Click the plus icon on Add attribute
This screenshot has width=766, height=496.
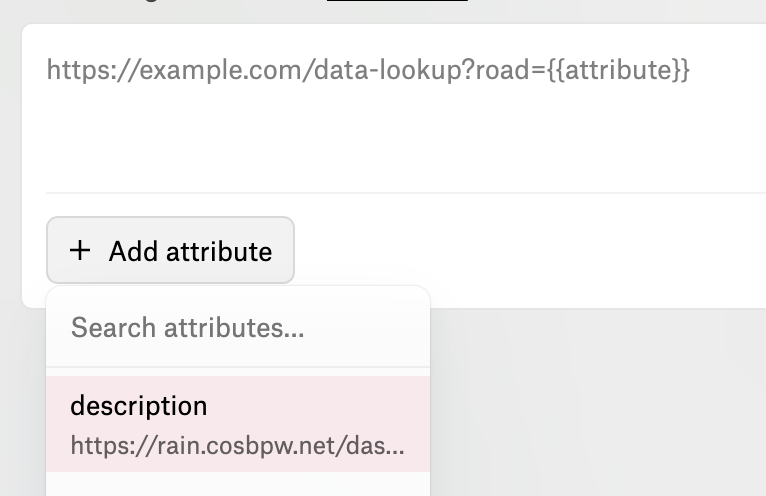coord(80,251)
